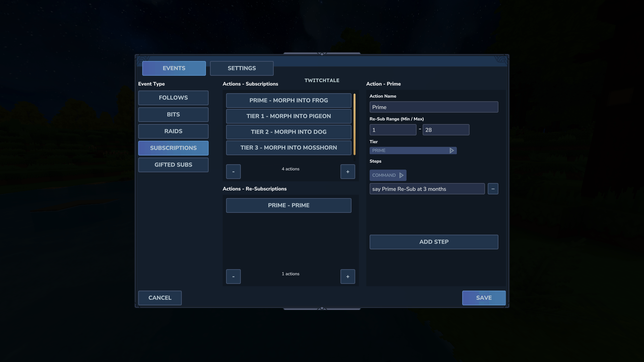
Task: Select Tier 3 - Morph Into Mosshorn action
Action: click(288, 148)
